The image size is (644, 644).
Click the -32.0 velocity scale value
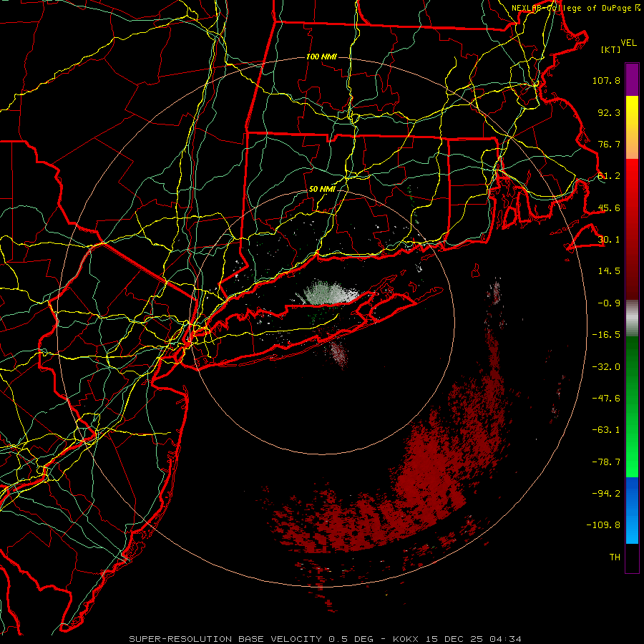coord(606,367)
